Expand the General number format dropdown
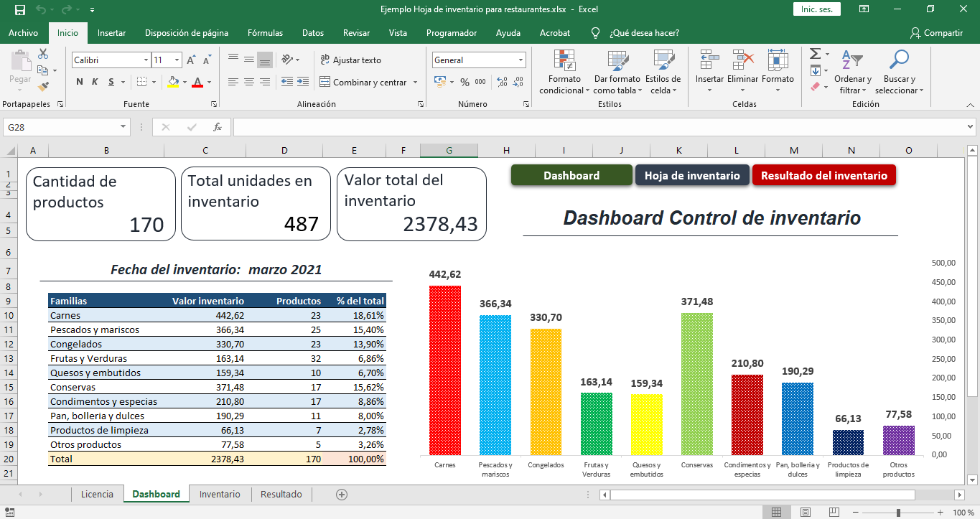980x519 pixels. point(521,60)
